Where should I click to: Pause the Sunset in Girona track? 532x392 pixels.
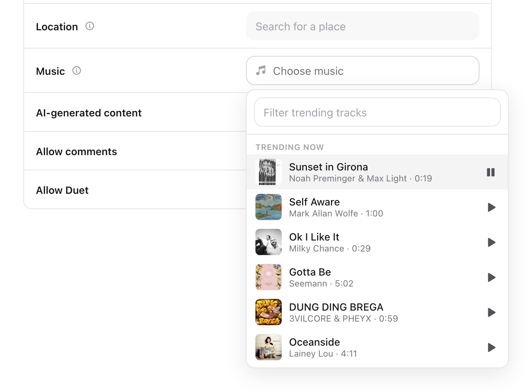pos(491,172)
